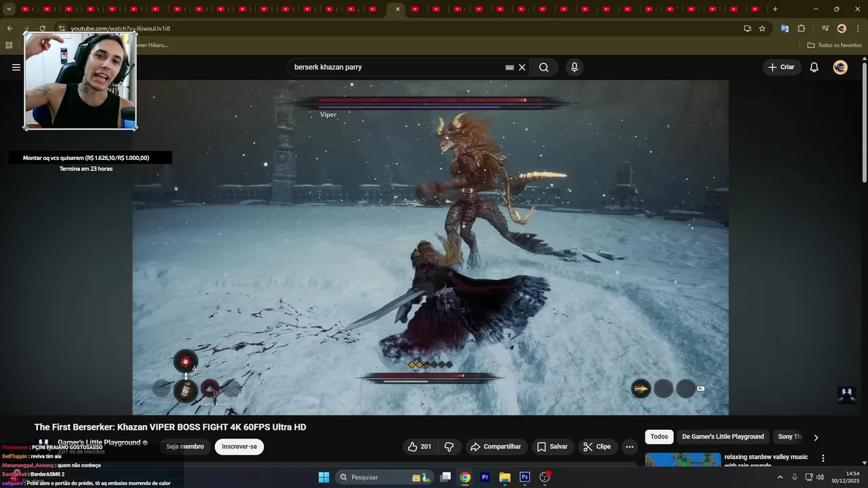Click the Pesquisar taskbar search box
This screenshot has height=488, width=868.
(384, 477)
